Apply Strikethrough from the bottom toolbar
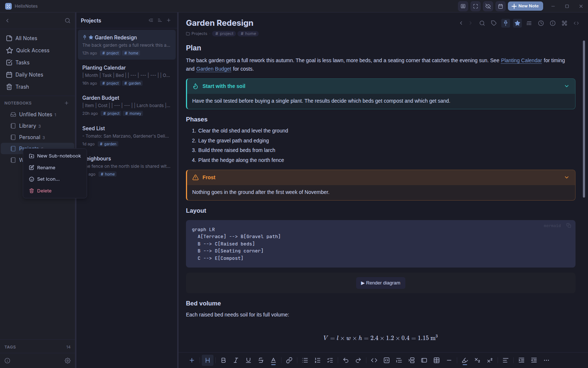 click(261, 360)
